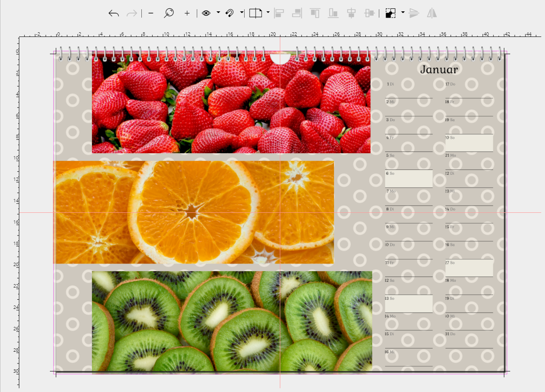Viewport: 545px width, 392px height.
Task: Expand the eye icon dropdown arrow
Action: coord(218,13)
